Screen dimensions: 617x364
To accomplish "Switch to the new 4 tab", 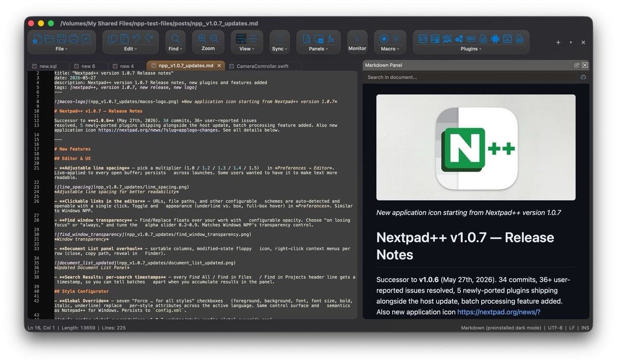I will 127,66.
